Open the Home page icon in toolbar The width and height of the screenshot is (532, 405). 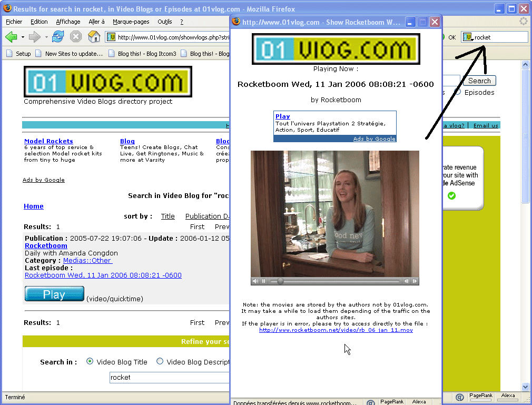94,36
